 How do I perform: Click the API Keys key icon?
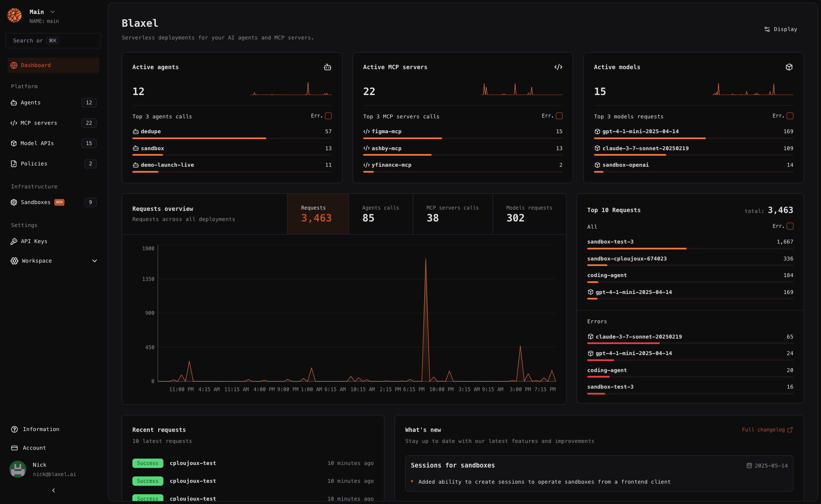(x=14, y=241)
